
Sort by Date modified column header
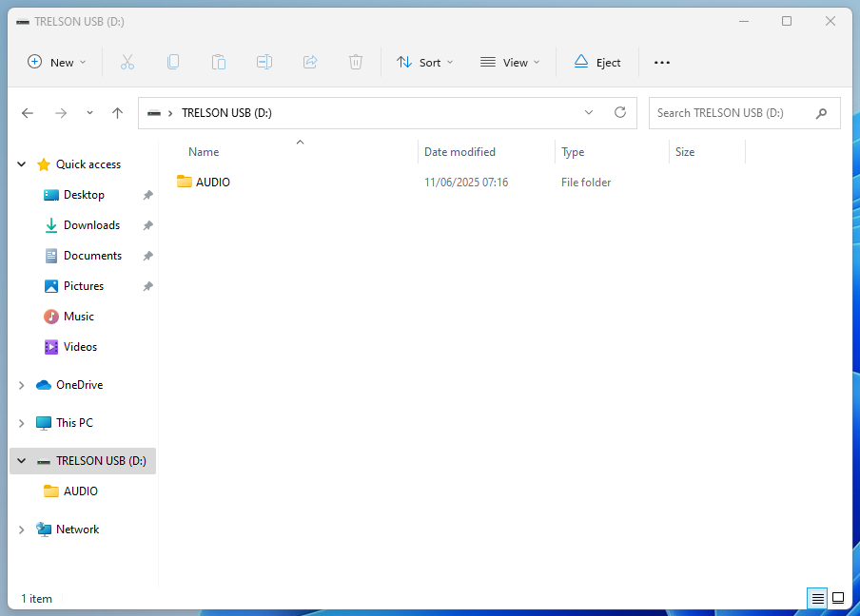(x=459, y=152)
